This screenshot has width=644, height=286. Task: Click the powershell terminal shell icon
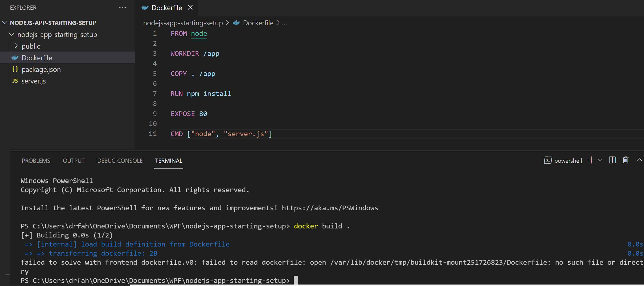click(x=548, y=160)
